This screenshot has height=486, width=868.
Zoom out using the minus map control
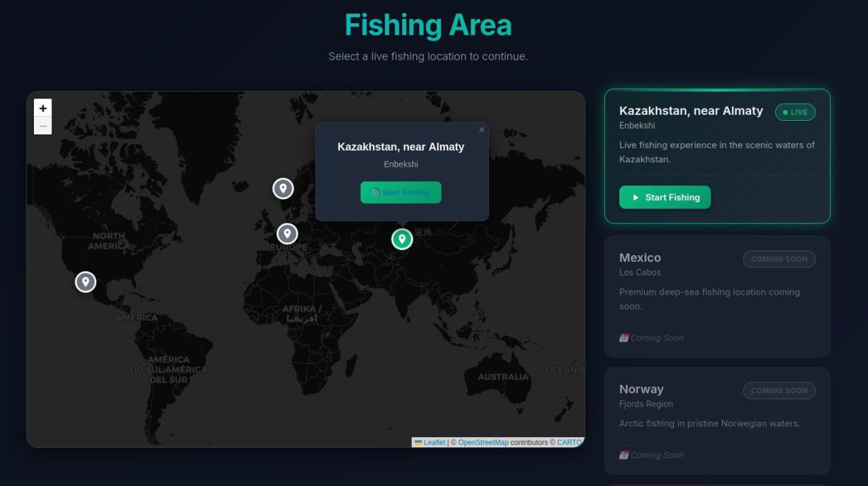43,125
